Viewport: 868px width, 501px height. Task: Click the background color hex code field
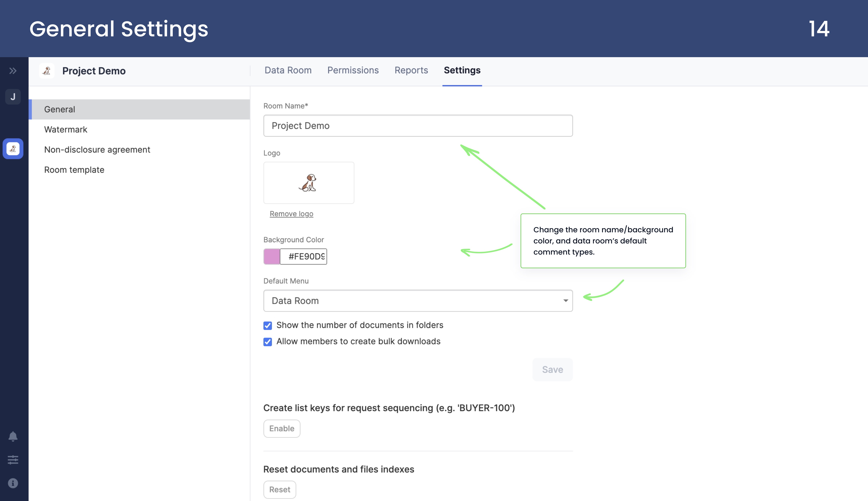303,256
